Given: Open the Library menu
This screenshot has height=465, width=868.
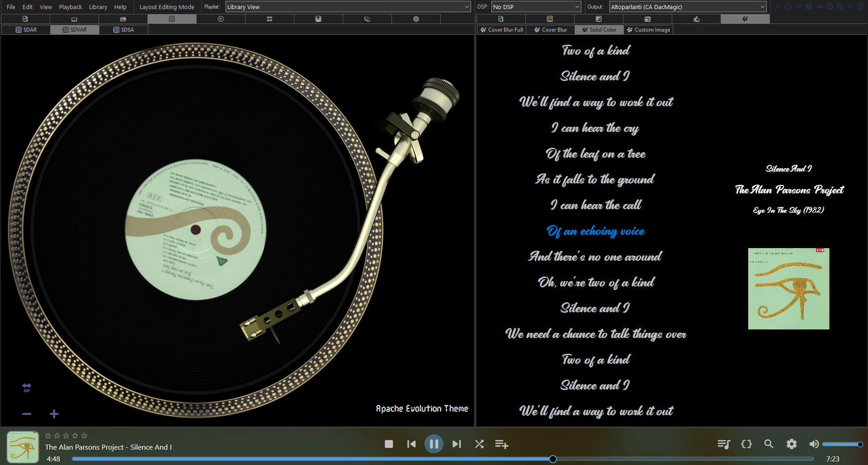Looking at the screenshot, I should click(x=98, y=7).
